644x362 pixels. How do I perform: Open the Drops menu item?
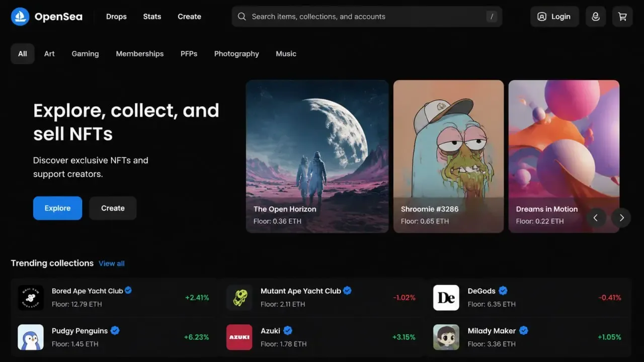[x=116, y=17]
